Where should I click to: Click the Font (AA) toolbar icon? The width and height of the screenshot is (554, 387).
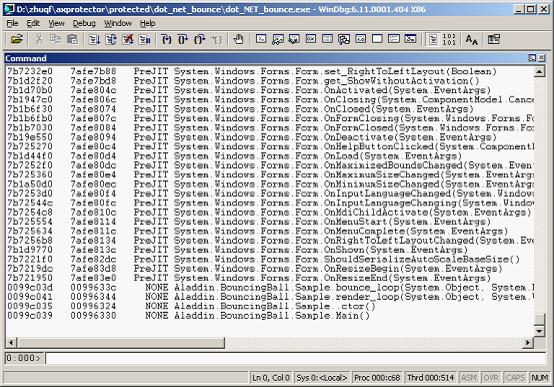point(471,39)
